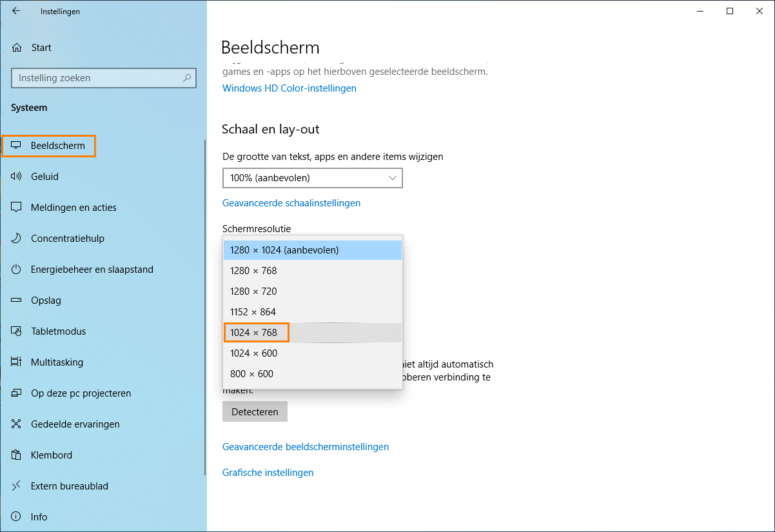775x532 pixels.
Task: Click the Opslag drive icon
Action: (17, 300)
